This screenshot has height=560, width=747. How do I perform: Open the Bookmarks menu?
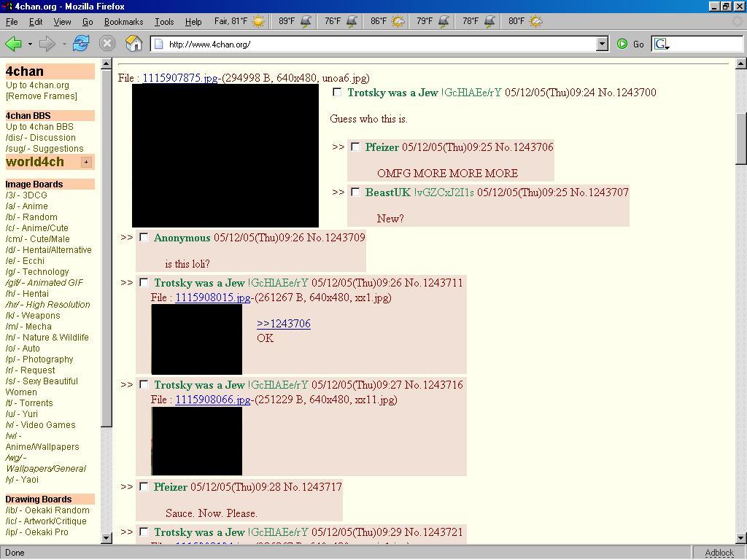(x=123, y=22)
